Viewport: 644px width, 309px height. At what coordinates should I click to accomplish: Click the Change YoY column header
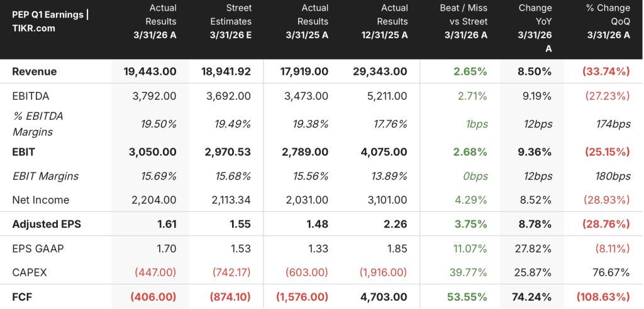pyautogui.click(x=533, y=28)
